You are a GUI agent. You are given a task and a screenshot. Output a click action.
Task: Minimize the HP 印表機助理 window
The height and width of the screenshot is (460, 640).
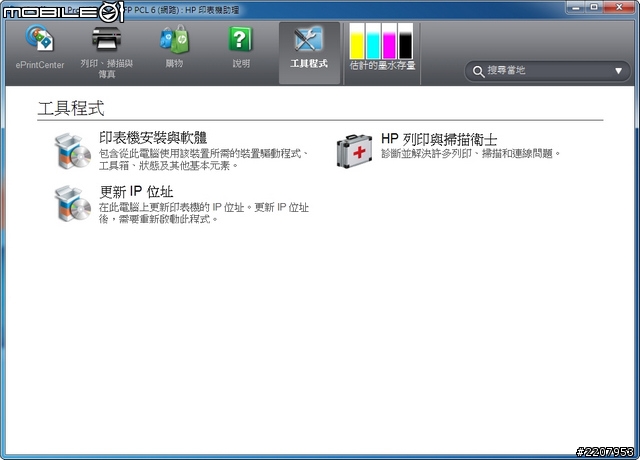(x=576, y=7)
